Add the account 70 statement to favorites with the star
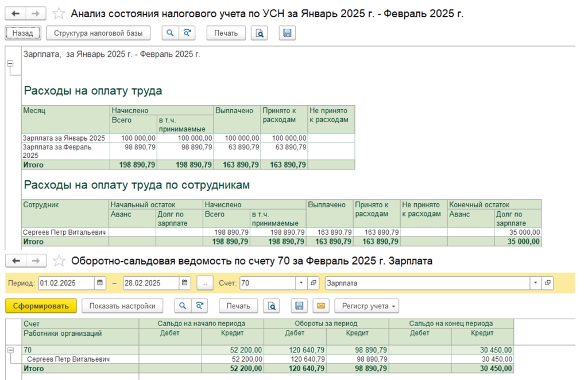The width and height of the screenshot is (588, 380). [59, 261]
